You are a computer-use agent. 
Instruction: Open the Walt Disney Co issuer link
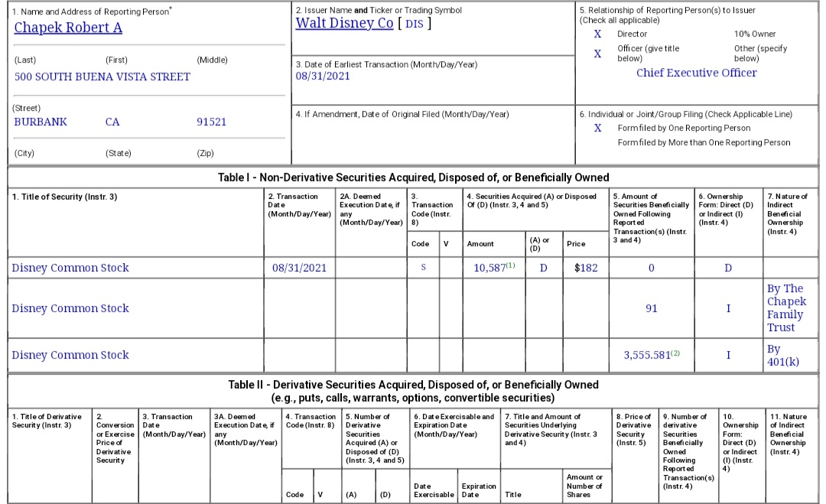tap(344, 23)
